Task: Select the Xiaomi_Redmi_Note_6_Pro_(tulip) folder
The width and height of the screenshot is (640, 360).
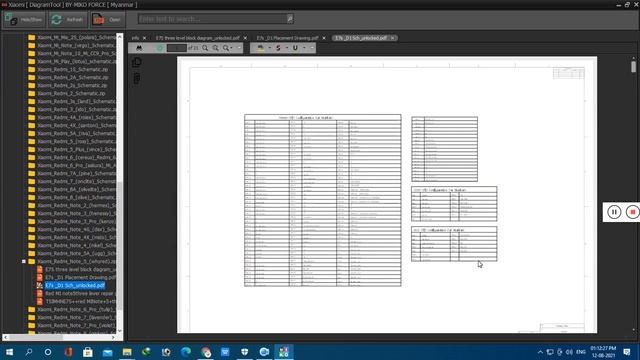Action: (76, 309)
